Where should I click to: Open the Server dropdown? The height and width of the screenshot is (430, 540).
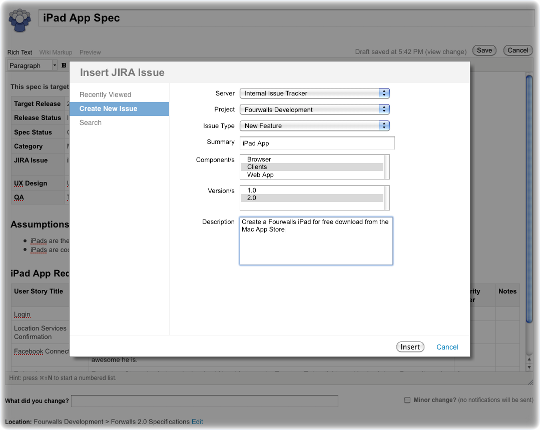pyautogui.click(x=315, y=93)
